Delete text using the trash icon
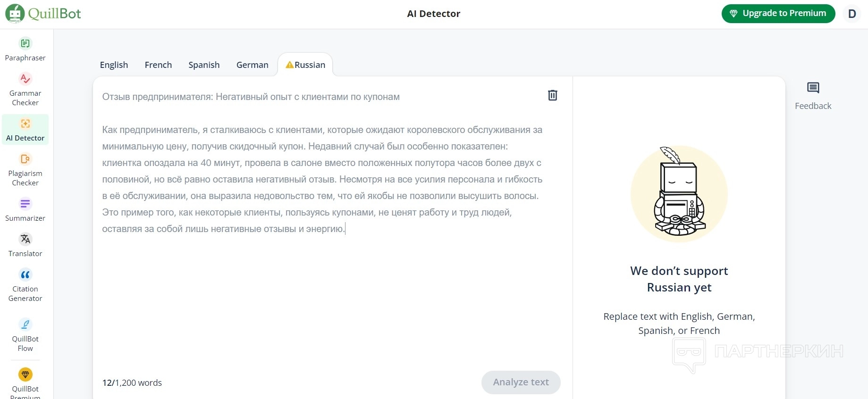Screen dimensions: 868x399 pyautogui.click(x=552, y=96)
